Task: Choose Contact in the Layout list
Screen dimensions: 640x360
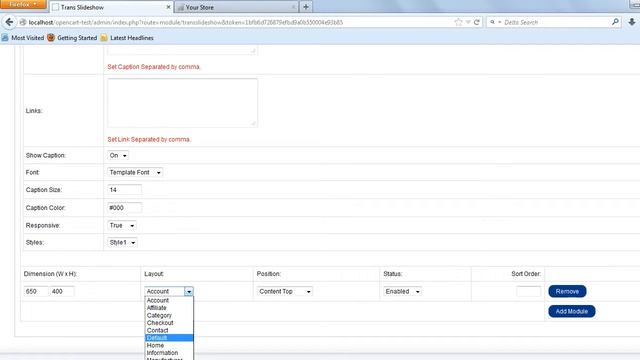Action: 169,330
